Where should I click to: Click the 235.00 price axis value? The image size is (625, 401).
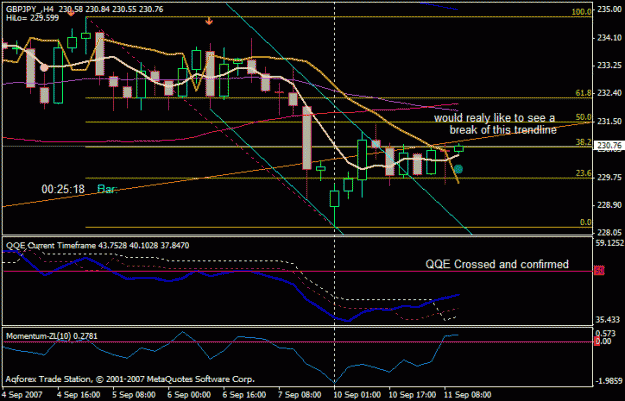pos(609,10)
